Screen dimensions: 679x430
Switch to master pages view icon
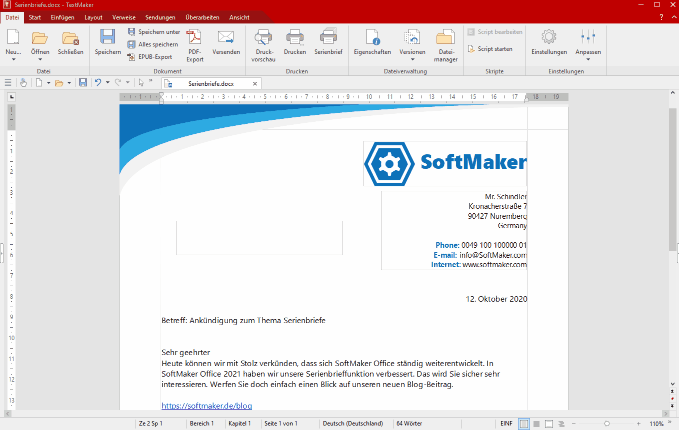click(536, 424)
